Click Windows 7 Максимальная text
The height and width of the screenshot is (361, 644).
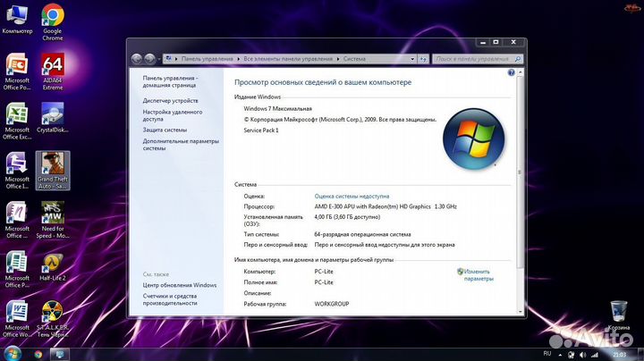click(277, 109)
